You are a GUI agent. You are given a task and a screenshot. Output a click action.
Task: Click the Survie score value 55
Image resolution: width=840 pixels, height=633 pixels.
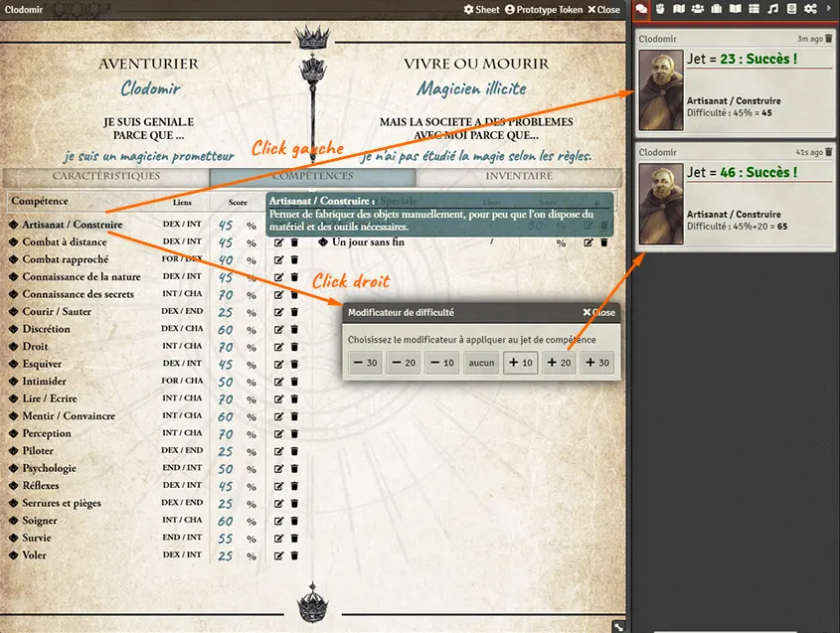pyautogui.click(x=226, y=539)
